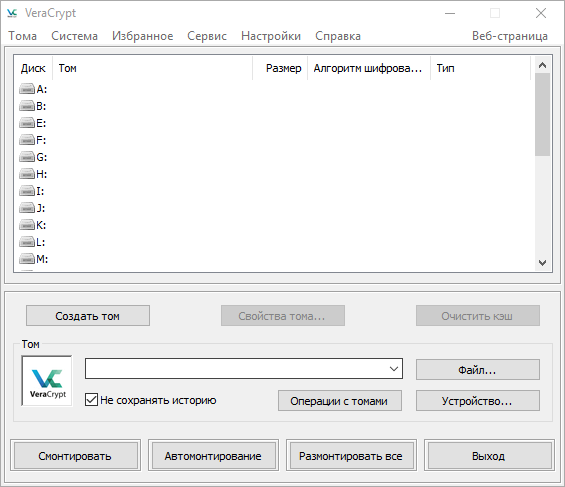Click the Очистить кэш button
This screenshot has width=565, height=487.
click(478, 316)
